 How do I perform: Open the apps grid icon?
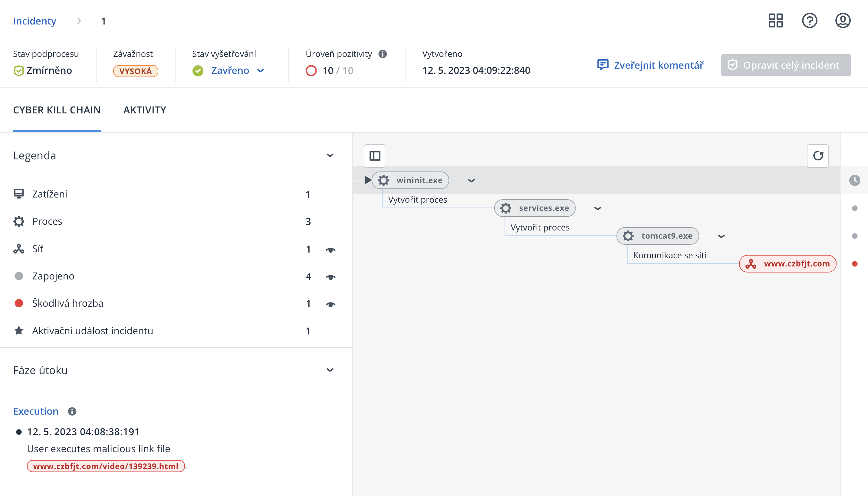[x=775, y=21]
